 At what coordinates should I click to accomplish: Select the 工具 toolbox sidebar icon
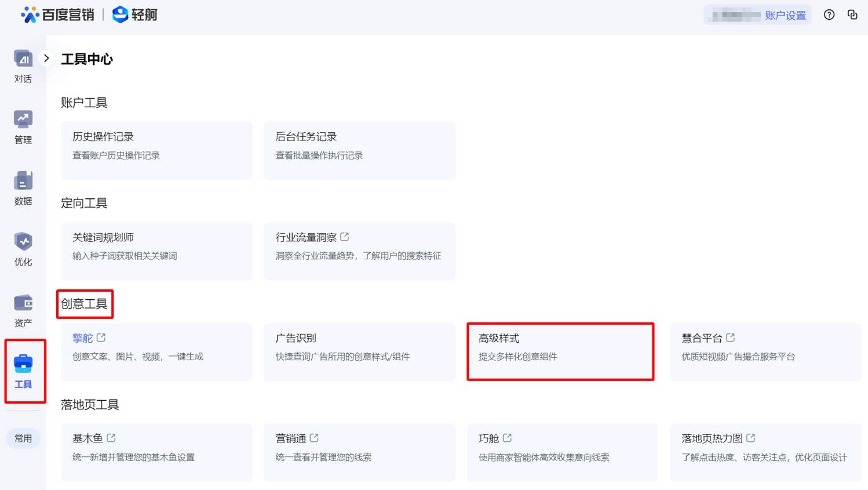23,365
